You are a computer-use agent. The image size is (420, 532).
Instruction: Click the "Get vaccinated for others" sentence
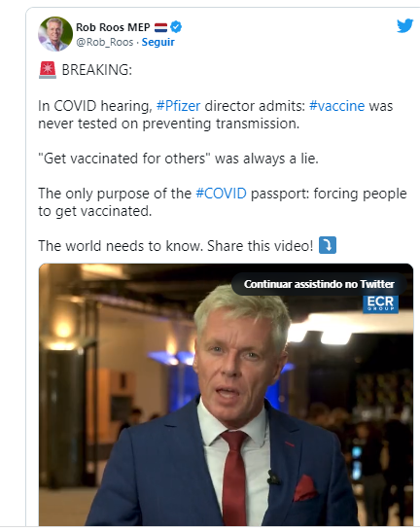(x=179, y=159)
